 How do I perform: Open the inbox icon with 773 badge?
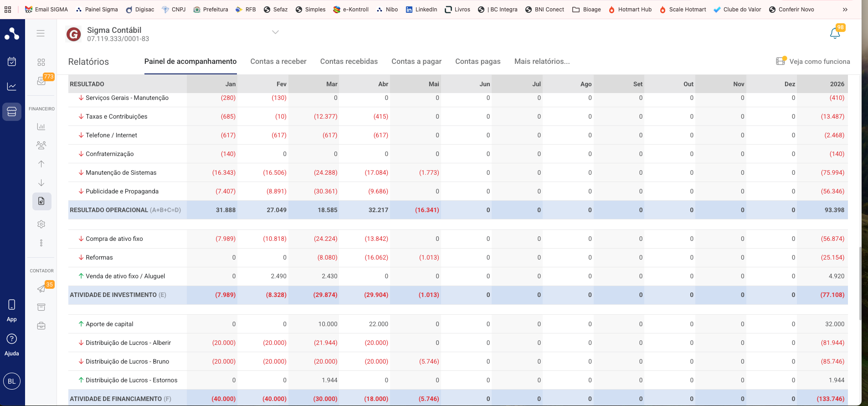click(41, 81)
